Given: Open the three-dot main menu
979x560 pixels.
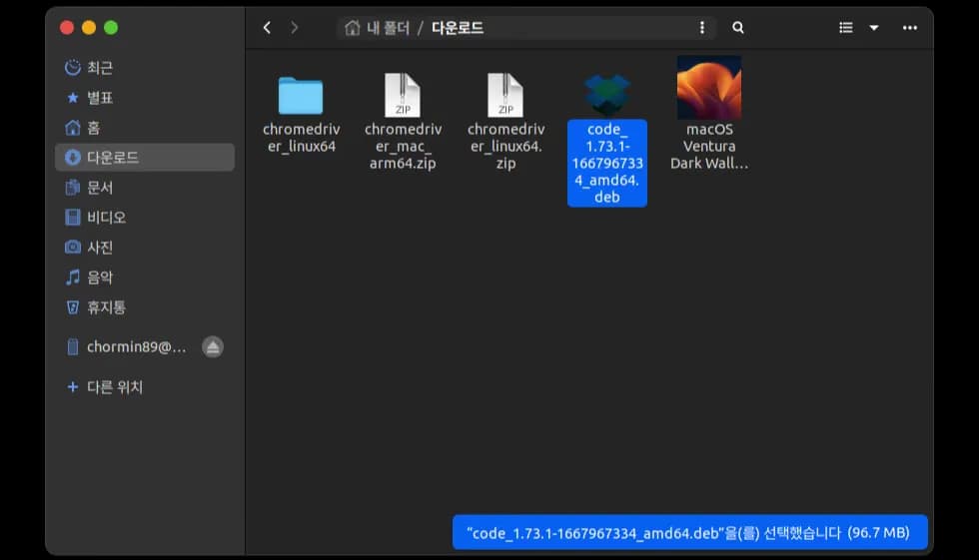Looking at the screenshot, I should point(909,28).
